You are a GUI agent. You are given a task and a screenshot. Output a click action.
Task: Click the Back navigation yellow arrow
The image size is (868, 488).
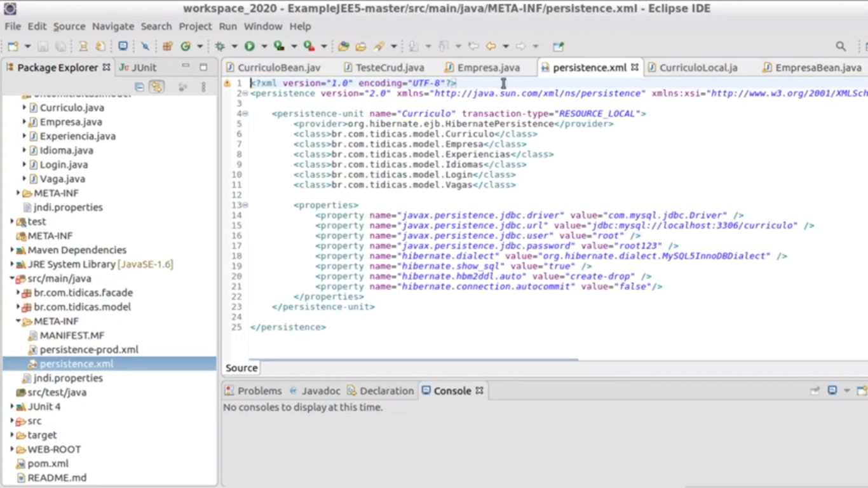pos(491,46)
